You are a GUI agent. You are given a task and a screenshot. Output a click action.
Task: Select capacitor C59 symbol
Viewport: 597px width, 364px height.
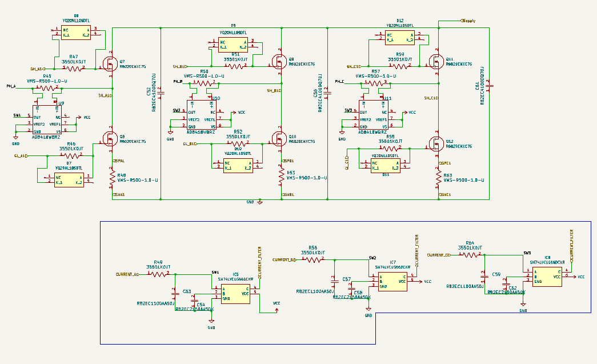(484, 277)
